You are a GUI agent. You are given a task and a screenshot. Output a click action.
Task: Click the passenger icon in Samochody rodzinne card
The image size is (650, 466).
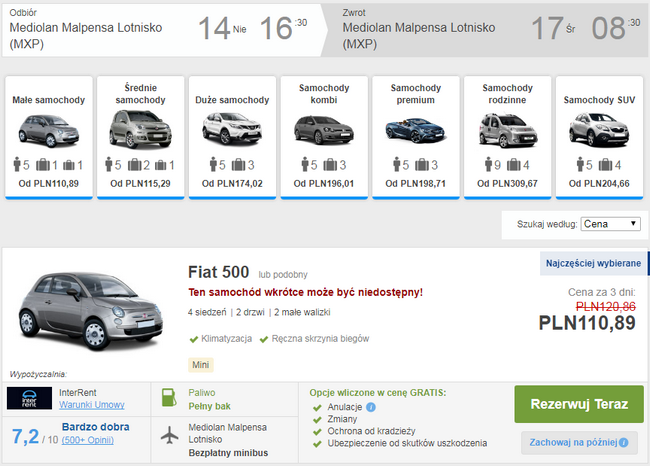[x=488, y=164]
